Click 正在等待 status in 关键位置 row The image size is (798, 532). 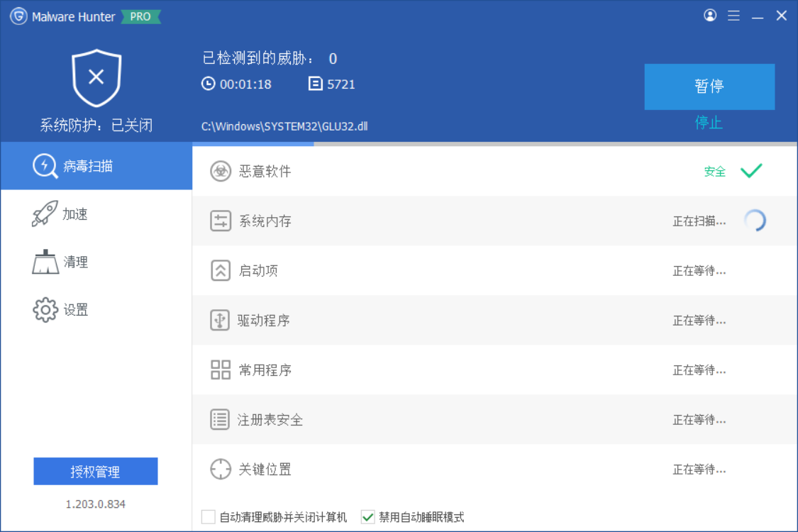[699, 469]
